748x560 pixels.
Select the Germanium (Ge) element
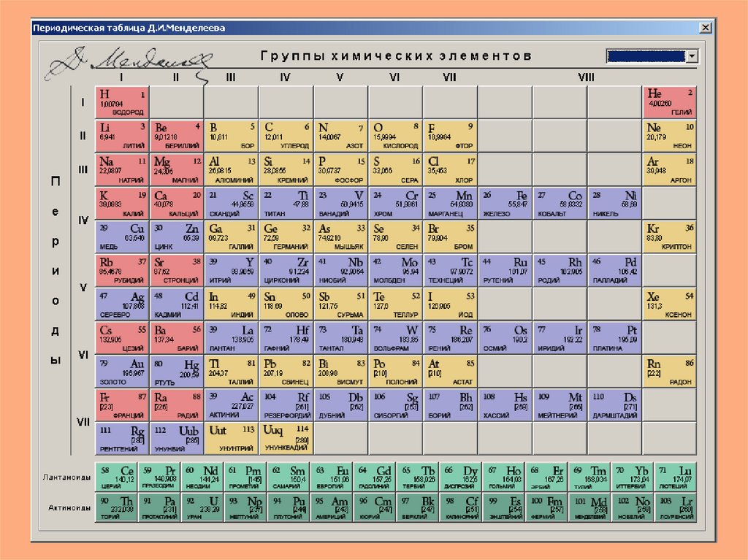coord(286,237)
